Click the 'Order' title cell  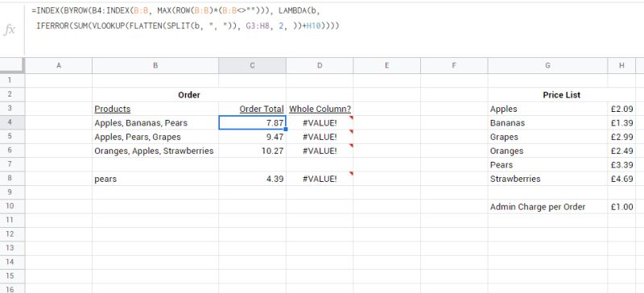(x=189, y=95)
